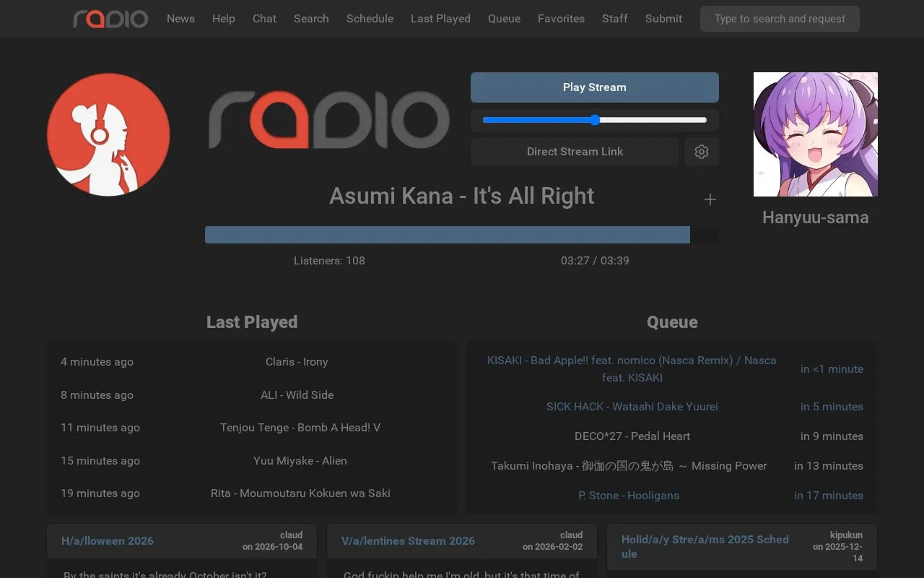Viewport: 924px width, 578px height.
Task: View the Schedule page
Action: pos(370,19)
